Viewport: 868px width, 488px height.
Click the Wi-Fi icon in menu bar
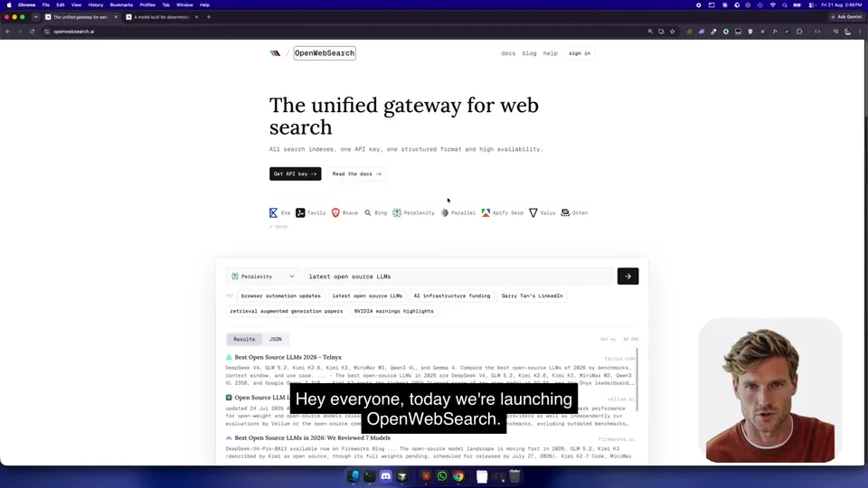pos(773,5)
